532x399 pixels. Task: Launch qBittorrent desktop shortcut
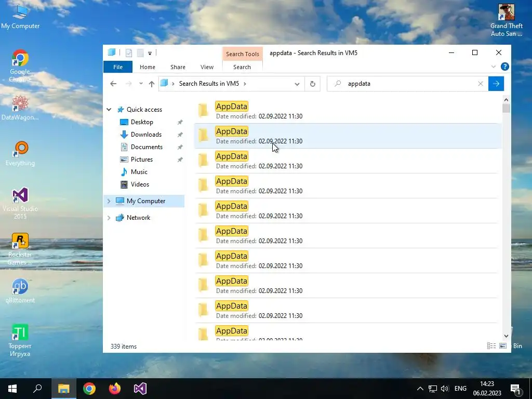pyautogui.click(x=20, y=291)
